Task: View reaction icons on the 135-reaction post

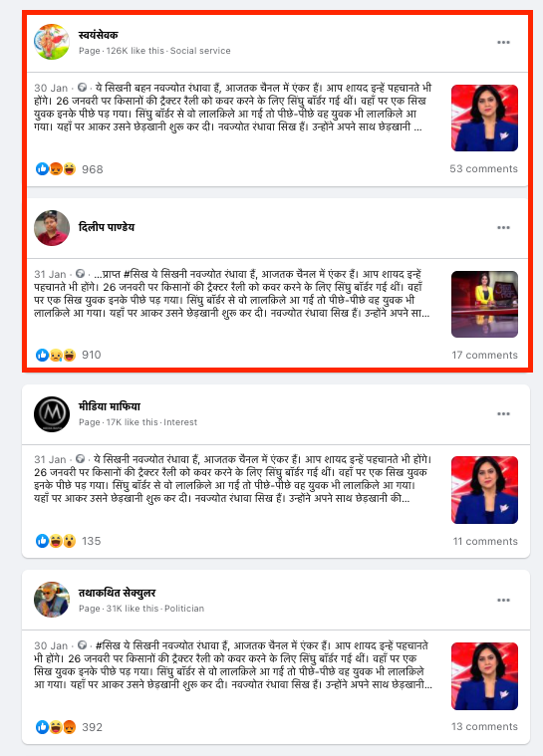Action: tap(56, 541)
